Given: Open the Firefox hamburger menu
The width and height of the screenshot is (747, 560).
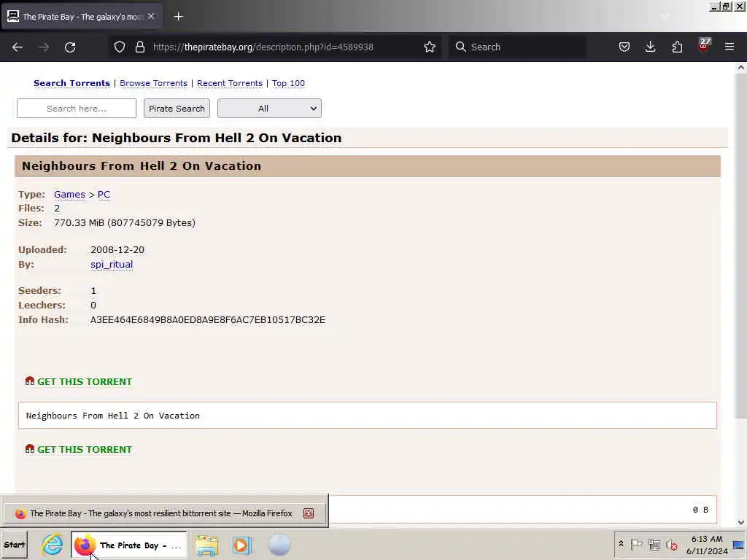Looking at the screenshot, I should pos(729,47).
